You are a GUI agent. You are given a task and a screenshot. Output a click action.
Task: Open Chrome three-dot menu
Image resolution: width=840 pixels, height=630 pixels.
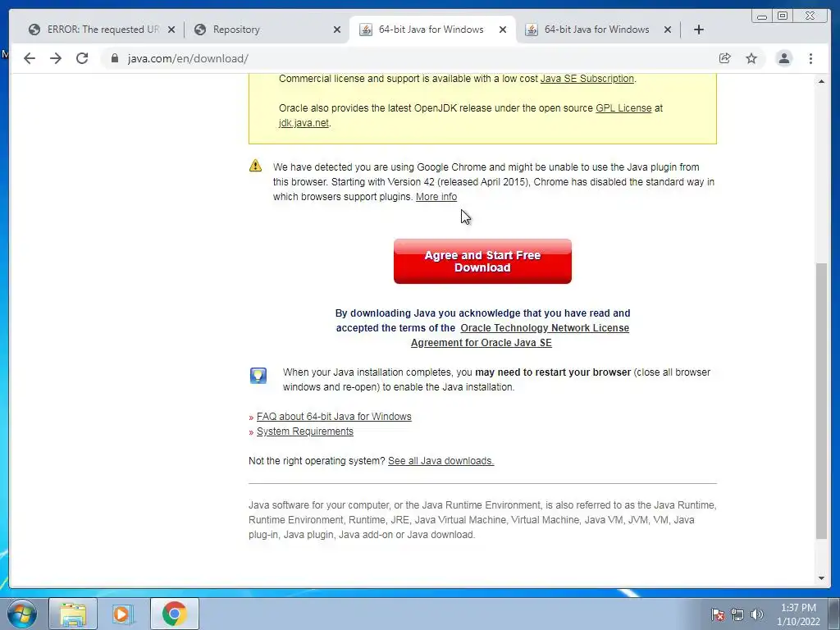click(810, 58)
